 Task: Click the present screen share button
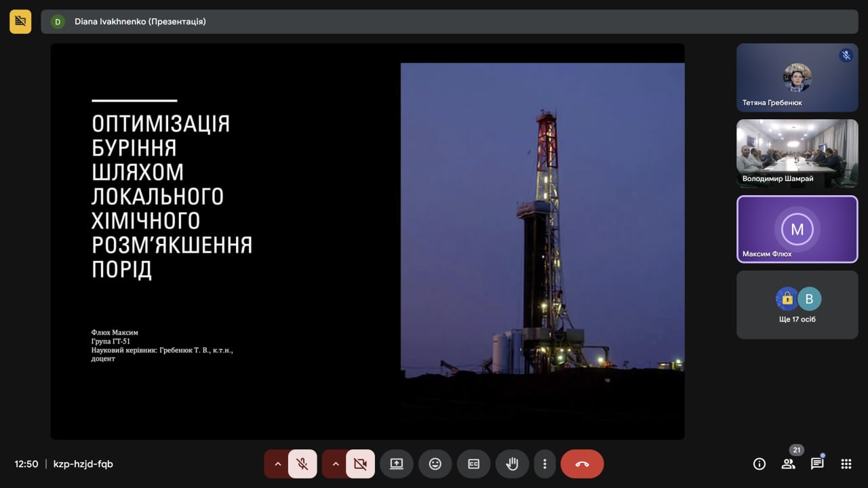tap(396, 464)
